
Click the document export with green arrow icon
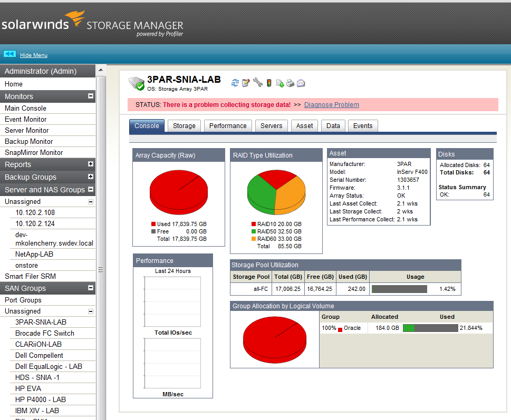279,83
